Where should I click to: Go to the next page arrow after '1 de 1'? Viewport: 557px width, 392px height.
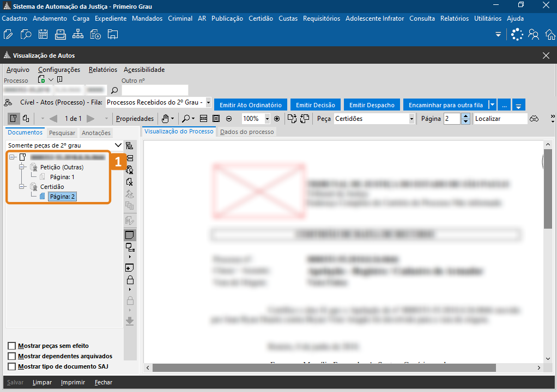point(91,119)
